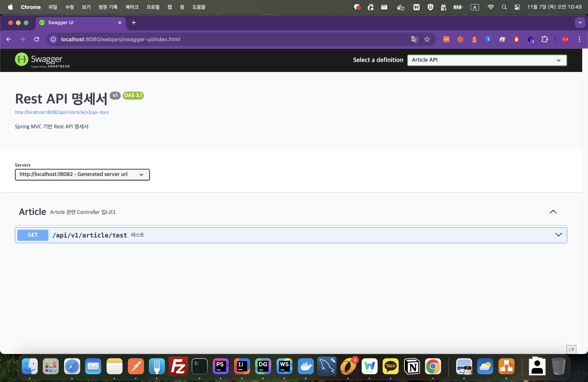Open the api-docs URL link

(x=62, y=112)
